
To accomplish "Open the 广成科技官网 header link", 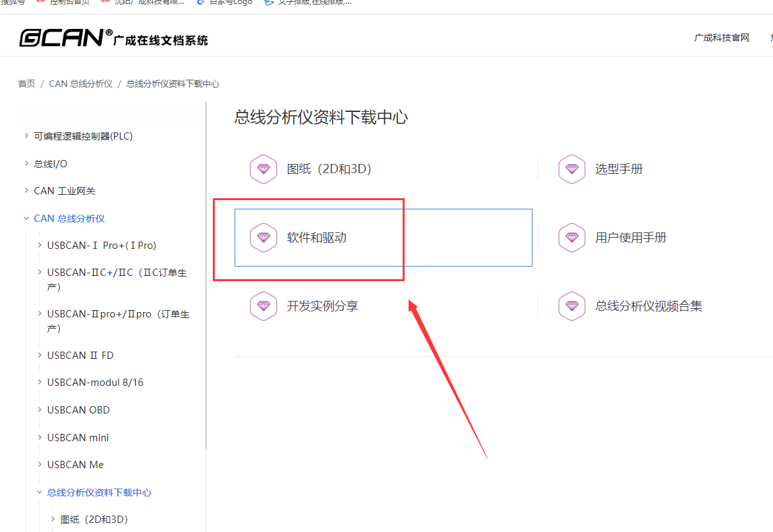I will point(722,38).
